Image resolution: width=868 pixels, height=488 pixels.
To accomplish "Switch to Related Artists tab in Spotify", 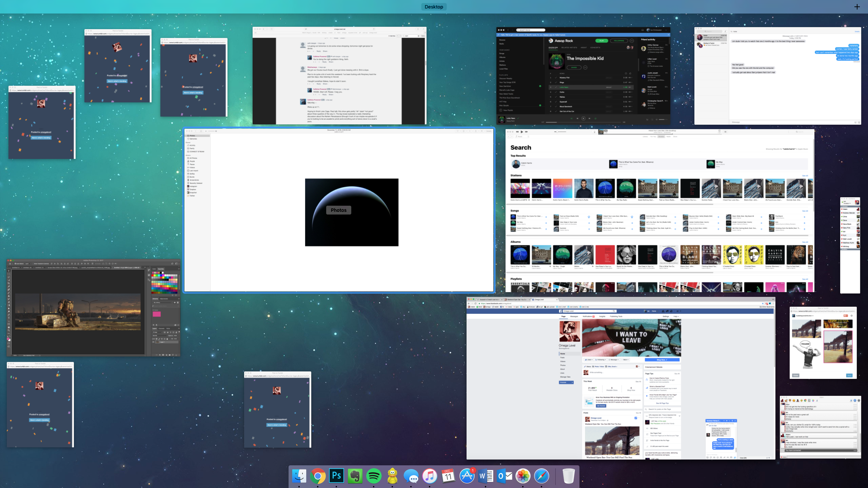I will pos(569,47).
